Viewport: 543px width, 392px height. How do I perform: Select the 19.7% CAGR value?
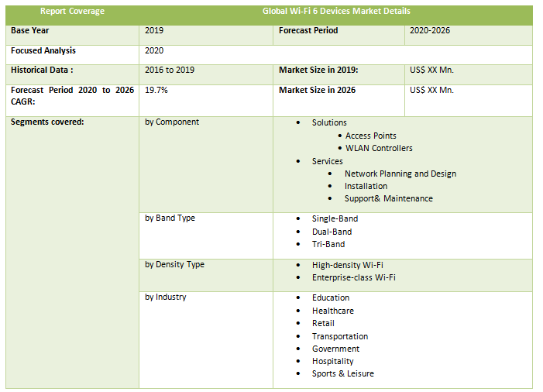[x=156, y=90]
